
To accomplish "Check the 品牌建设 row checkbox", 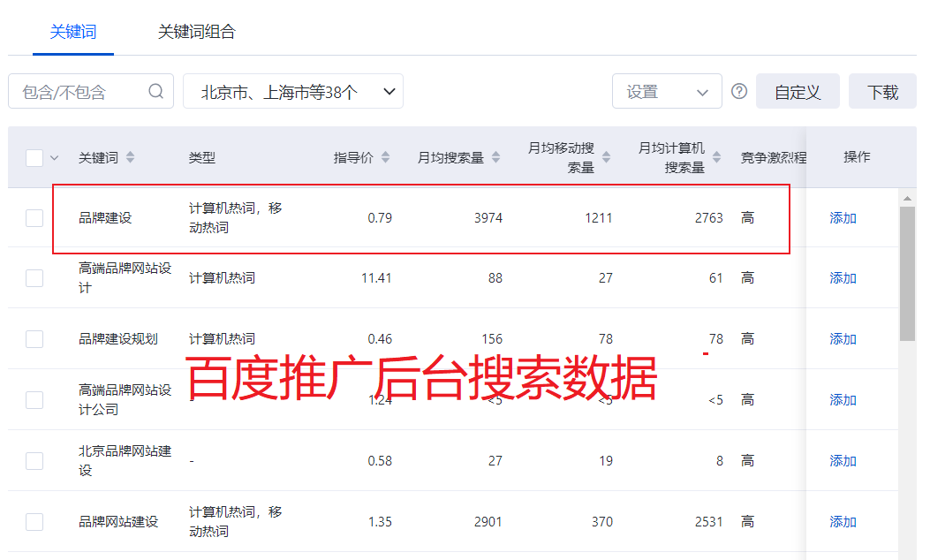I will coord(34,217).
